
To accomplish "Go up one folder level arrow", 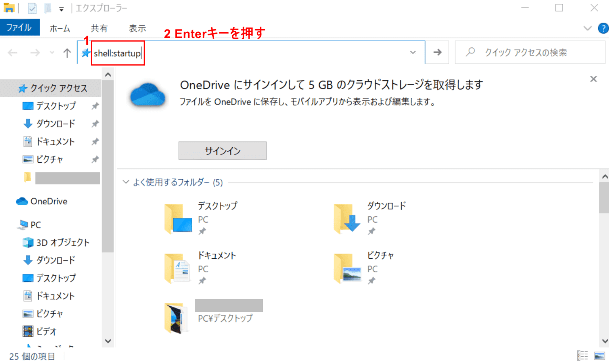I will 67,53.
